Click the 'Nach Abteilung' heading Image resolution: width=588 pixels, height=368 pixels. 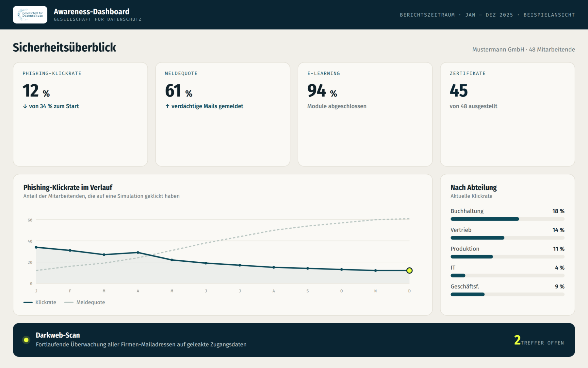pos(474,187)
